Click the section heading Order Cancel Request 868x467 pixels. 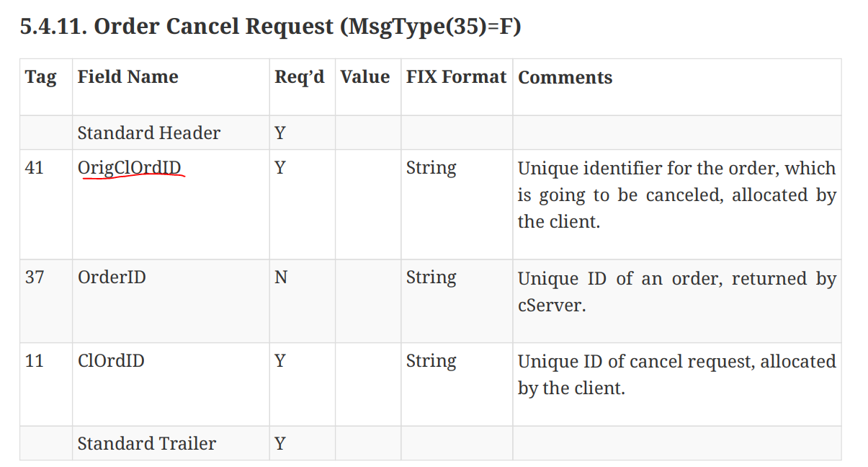point(270,27)
